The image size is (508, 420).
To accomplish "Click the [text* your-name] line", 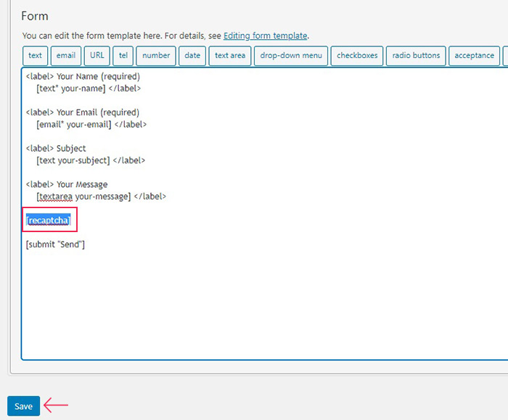I will coord(89,88).
